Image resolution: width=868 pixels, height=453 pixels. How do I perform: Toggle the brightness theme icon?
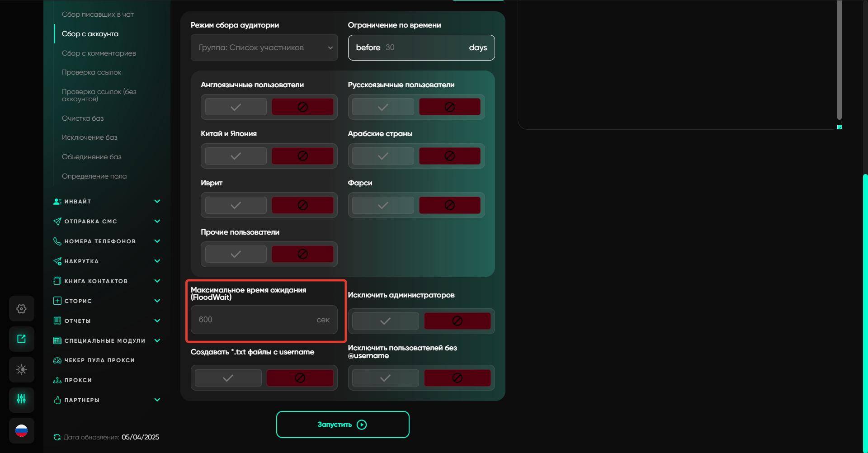21,369
